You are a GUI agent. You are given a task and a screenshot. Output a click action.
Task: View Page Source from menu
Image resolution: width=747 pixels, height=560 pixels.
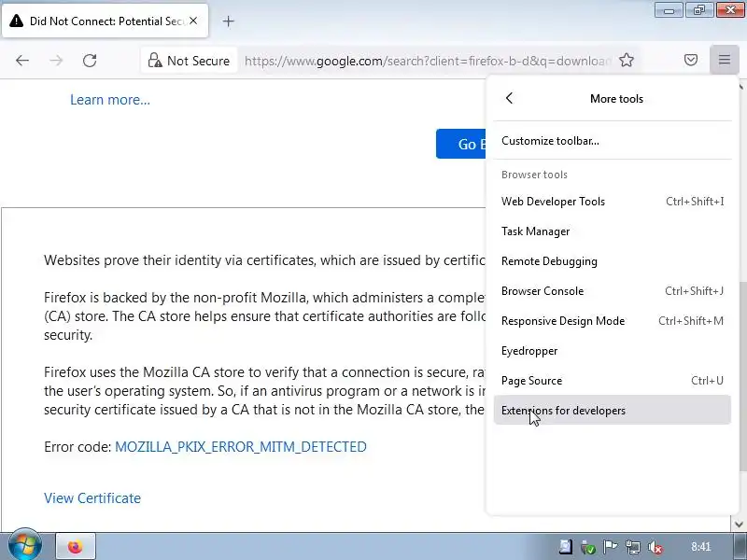(613, 381)
